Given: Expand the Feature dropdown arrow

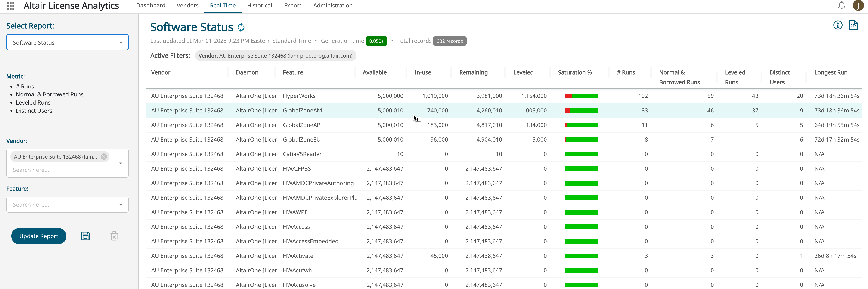Looking at the screenshot, I should pos(121,205).
